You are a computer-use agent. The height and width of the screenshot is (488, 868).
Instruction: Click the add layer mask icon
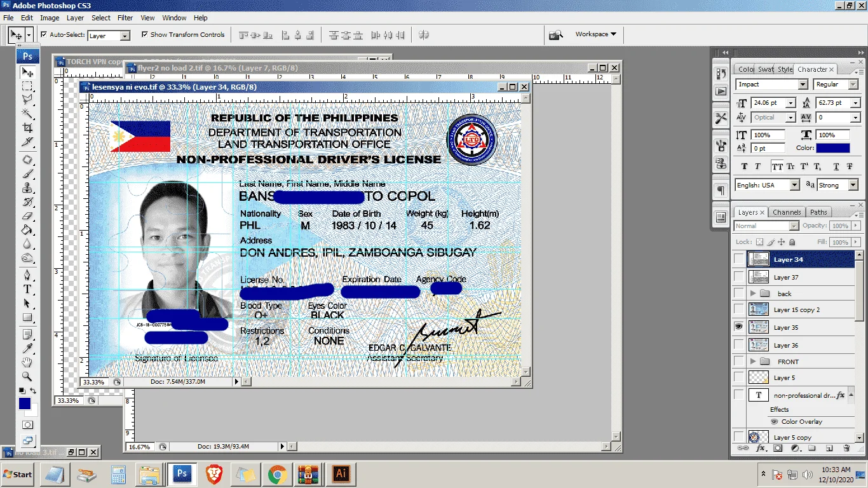click(x=778, y=449)
